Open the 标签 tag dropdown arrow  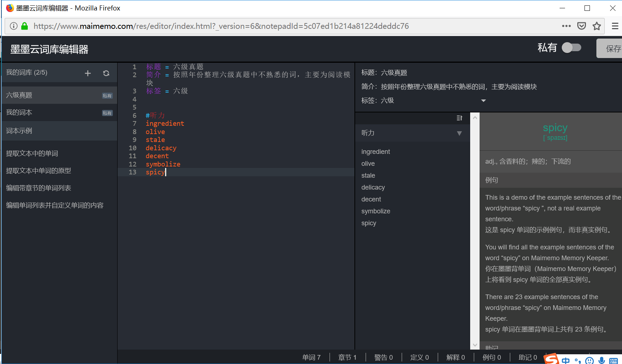coord(484,101)
